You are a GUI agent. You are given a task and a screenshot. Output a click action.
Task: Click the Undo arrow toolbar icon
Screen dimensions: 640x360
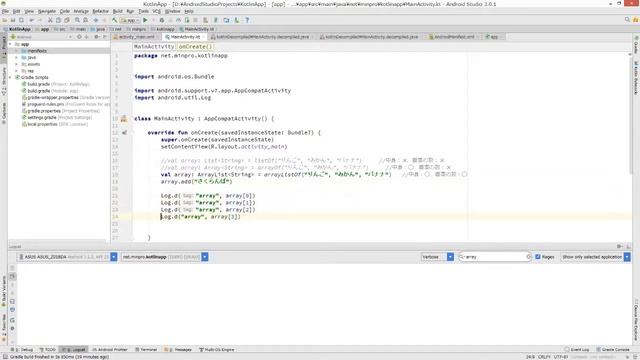click(31, 20)
